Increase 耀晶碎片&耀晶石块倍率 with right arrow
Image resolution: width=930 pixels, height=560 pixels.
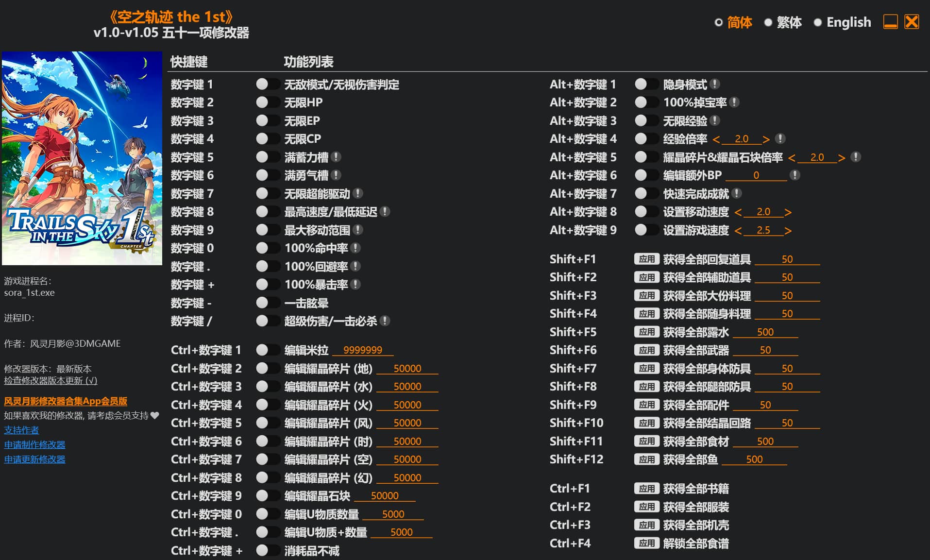pyautogui.click(x=842, y=158)
